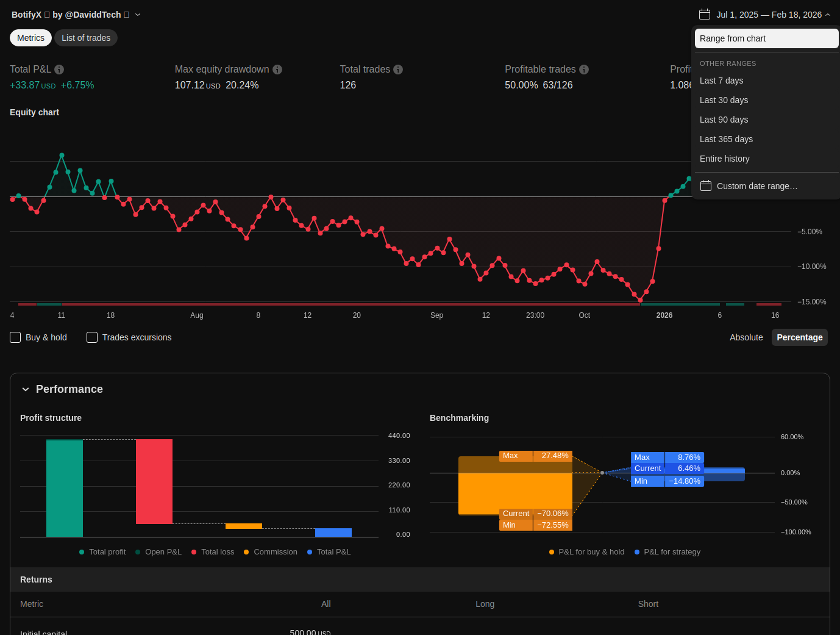Click calendar icon in Custom date range
840x635 pixels.
706,186
